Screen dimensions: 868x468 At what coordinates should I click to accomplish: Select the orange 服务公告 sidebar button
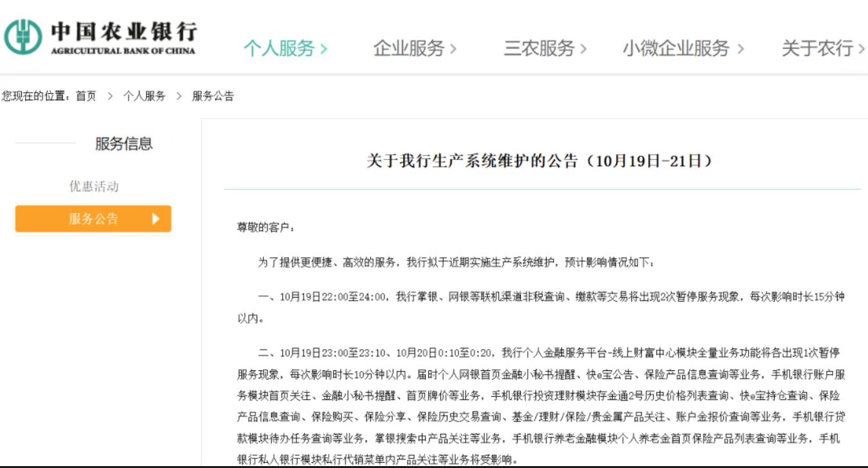pyautogui.click(x=93, y=219)
